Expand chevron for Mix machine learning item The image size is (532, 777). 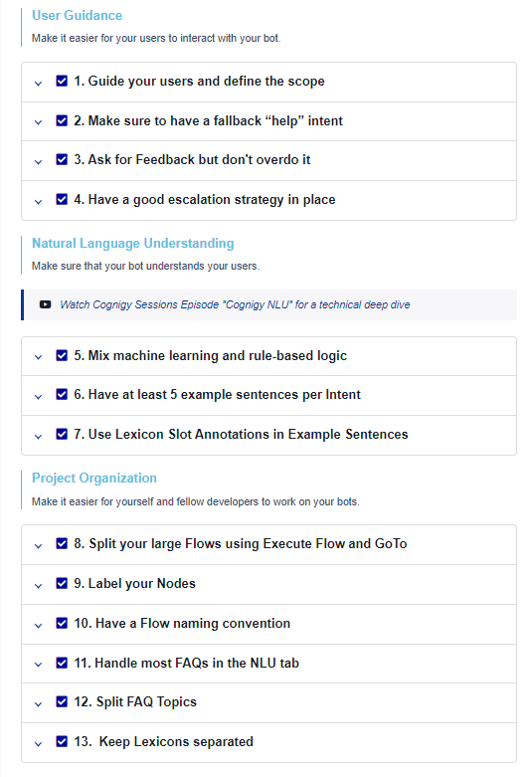click(38, 357)
